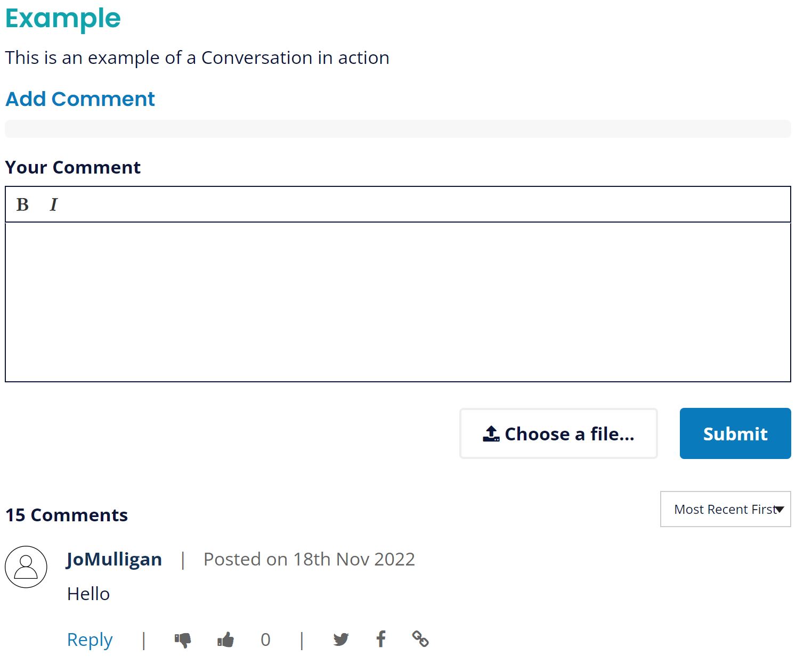Open JoMulligan's profile name link

pyautogui.click(x=114, y=559)
